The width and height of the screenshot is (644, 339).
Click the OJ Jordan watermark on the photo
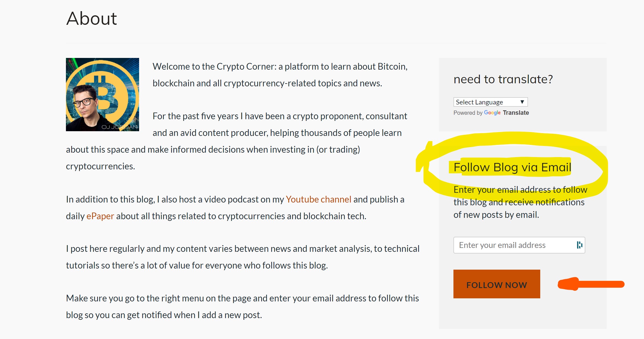tap(119, 127)
